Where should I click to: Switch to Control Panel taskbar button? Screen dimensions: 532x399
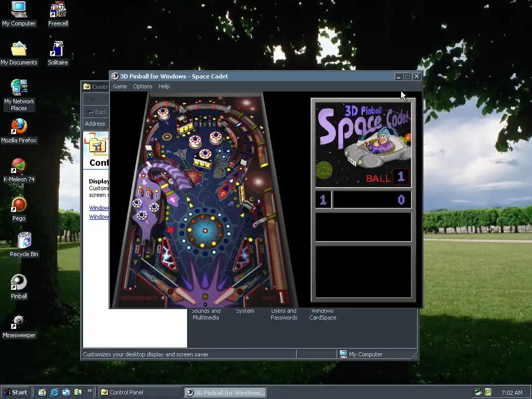coord(140,392)
